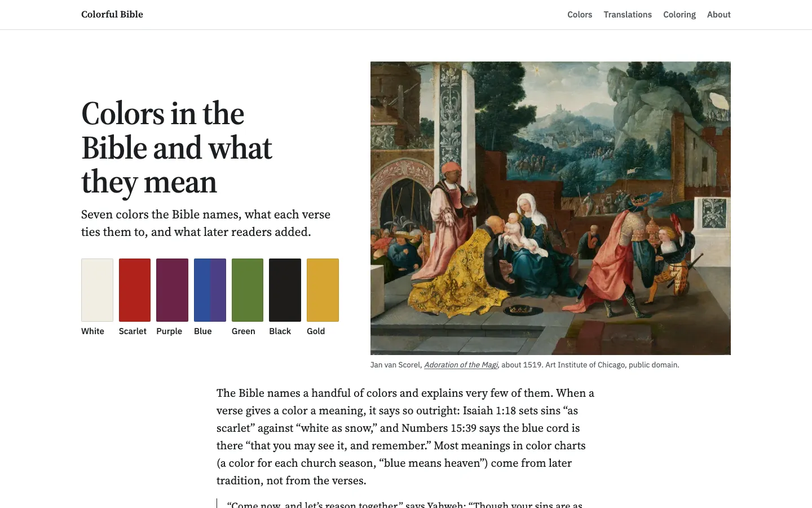This screenshot has width=812, height=508.
Task: Click the 'Green' label under the swatch
Action: pyautogui.click(x=244, y=331)
